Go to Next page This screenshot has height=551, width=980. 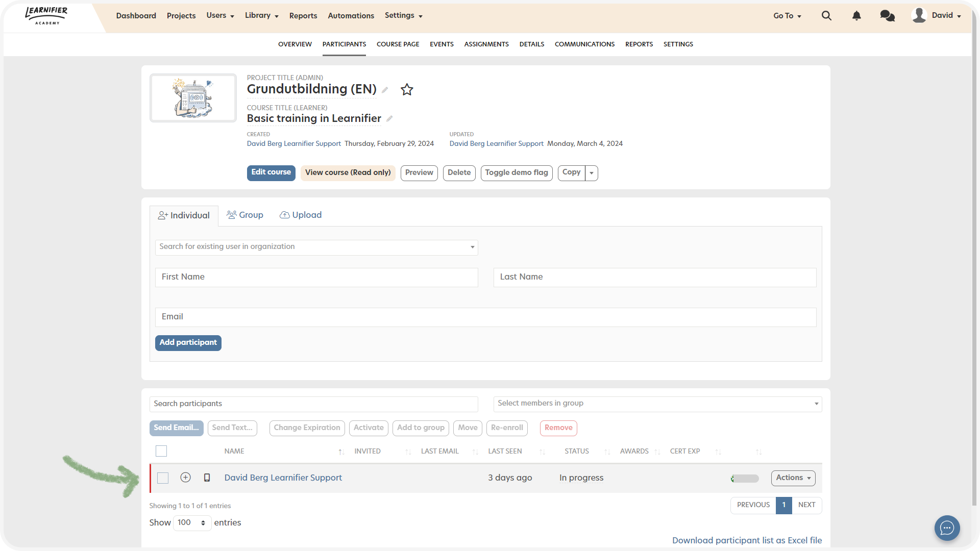click(x=806, y=505)
